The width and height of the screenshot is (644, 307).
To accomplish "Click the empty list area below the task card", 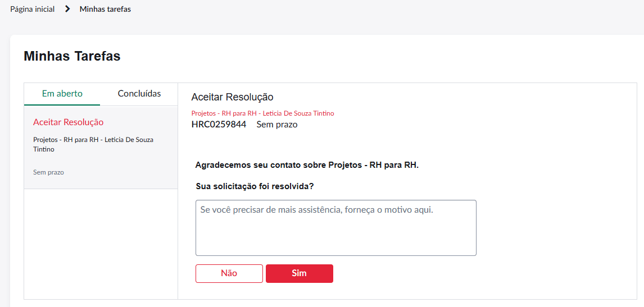I will point(101,244).
